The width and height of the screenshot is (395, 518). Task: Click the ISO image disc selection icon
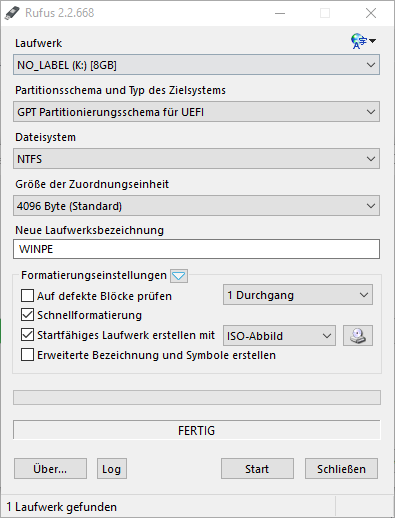(358, 336)
